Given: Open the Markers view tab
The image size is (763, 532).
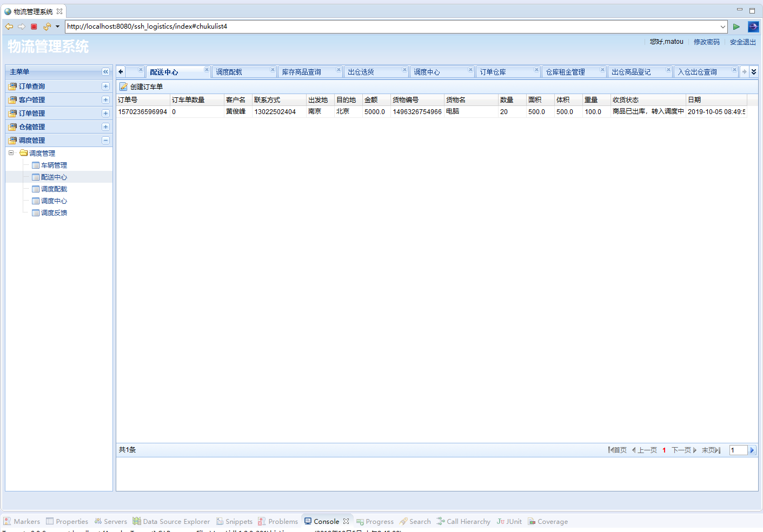Looking at the screenshot, I should [22, 522].
